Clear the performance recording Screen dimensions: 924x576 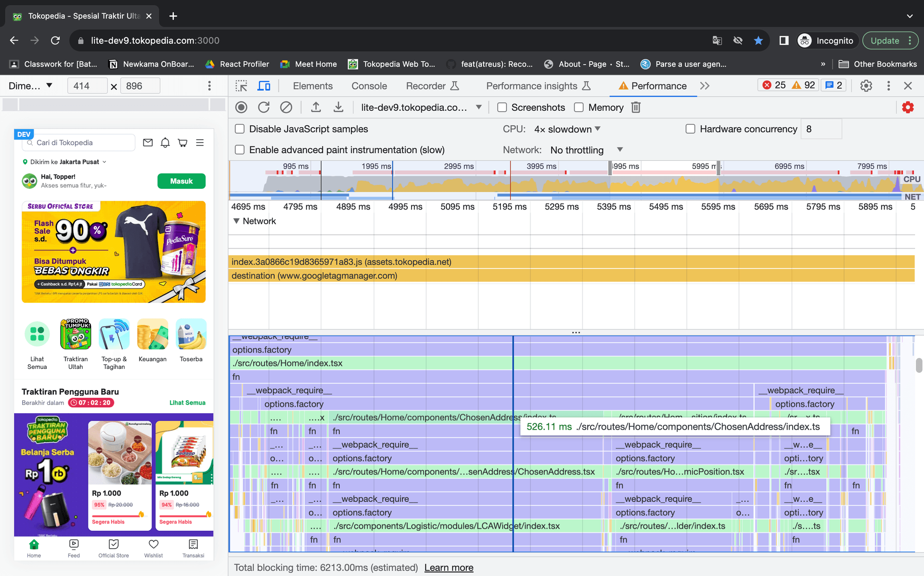[x=286, y=107]
